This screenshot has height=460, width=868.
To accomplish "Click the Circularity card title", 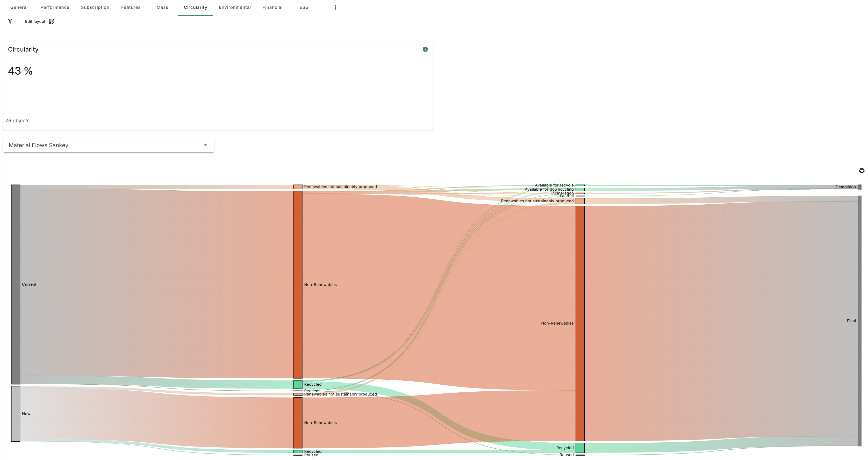I will [x=23, y=49].
